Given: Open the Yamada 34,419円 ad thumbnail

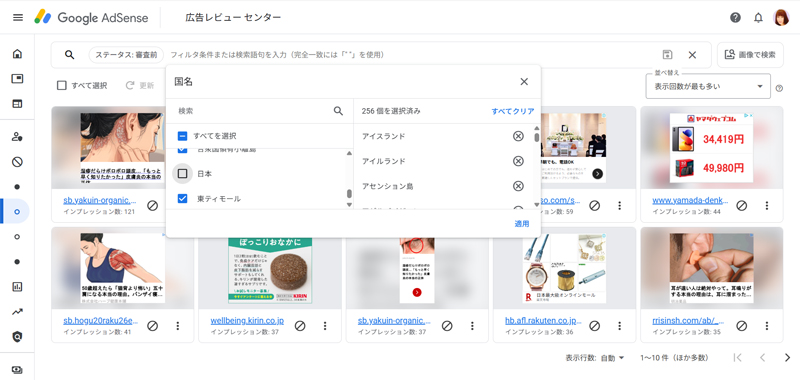Looking at the screenshot, I should pos(711,148).
